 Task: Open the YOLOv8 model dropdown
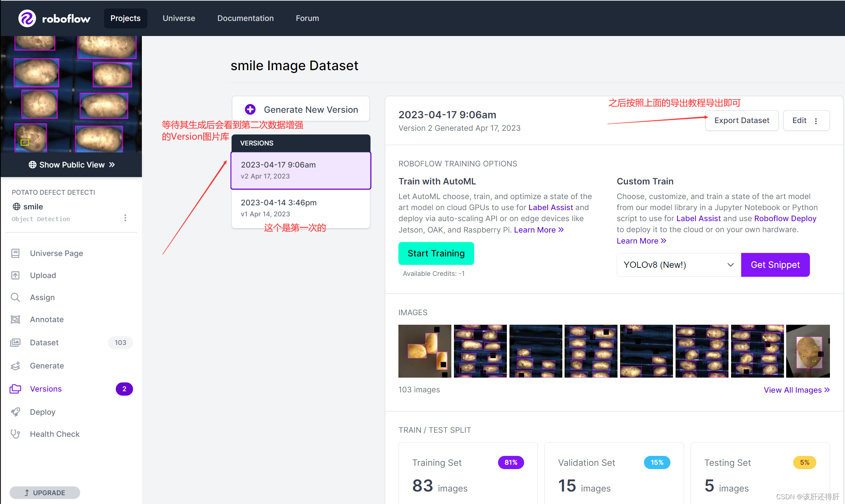678,265
